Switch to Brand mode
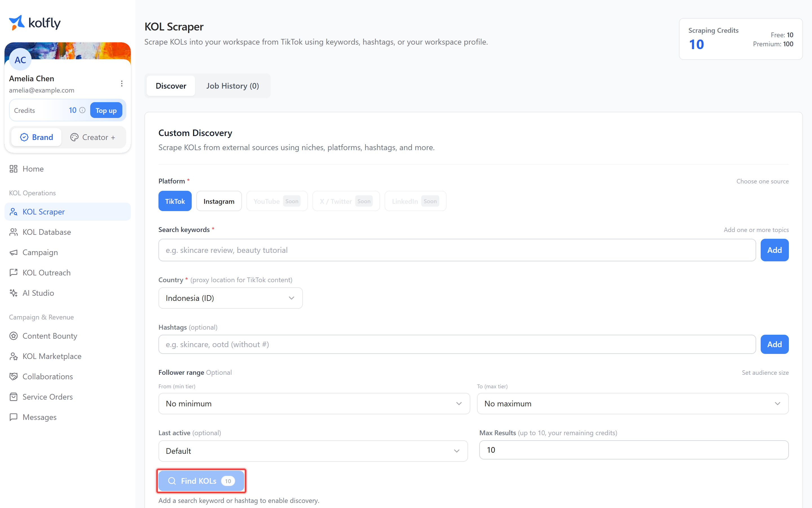This screenshot has height=508, width=812. 37,137
